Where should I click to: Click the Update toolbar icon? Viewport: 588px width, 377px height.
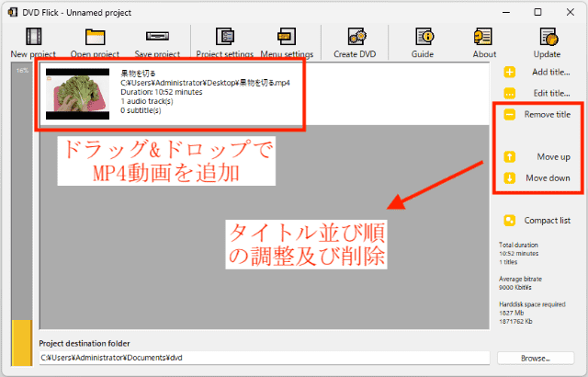(x=547, y=38)
